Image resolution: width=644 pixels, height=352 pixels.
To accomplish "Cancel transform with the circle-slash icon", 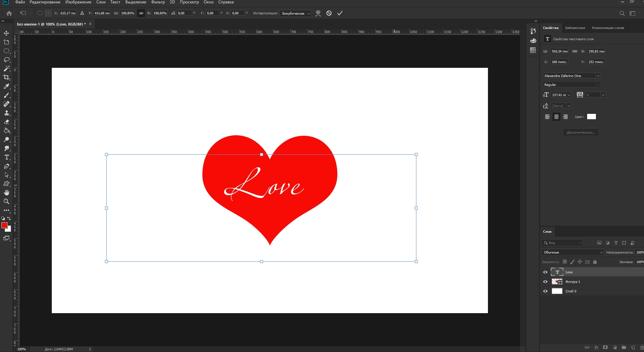I will click(x=329, y=13).
